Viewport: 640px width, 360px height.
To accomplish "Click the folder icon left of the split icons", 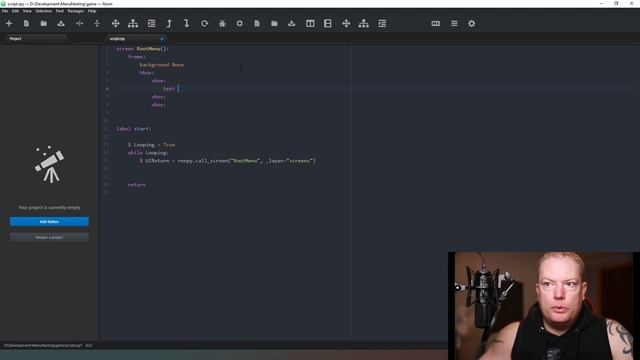I will (x=44, y=24).
